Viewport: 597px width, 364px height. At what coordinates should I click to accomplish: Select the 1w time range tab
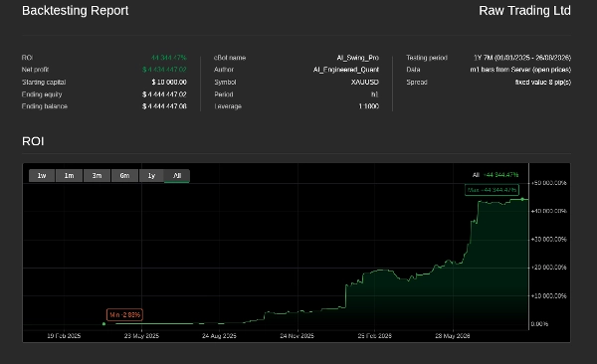point(42,175)
